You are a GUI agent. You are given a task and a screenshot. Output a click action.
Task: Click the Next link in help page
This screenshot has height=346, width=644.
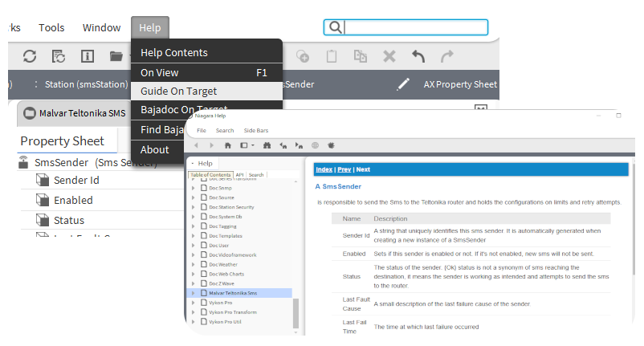363,169
